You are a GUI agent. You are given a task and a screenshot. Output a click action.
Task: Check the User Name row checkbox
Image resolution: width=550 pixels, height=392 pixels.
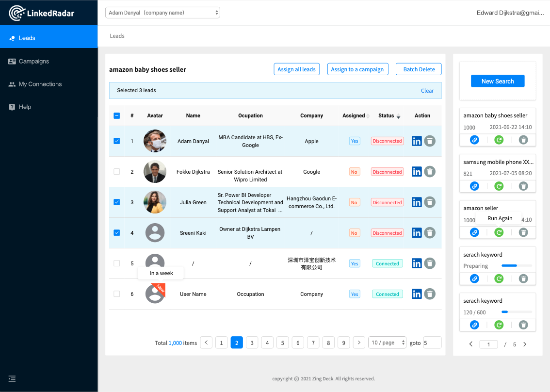click(117, 294)
